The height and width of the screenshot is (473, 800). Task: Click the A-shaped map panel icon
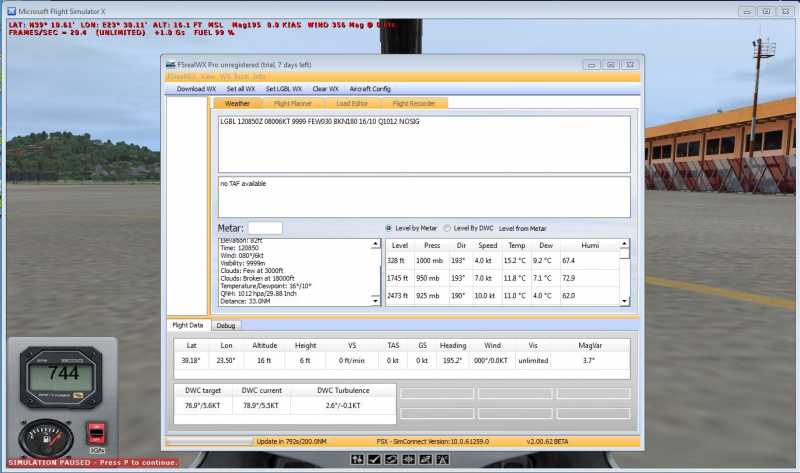442,460
